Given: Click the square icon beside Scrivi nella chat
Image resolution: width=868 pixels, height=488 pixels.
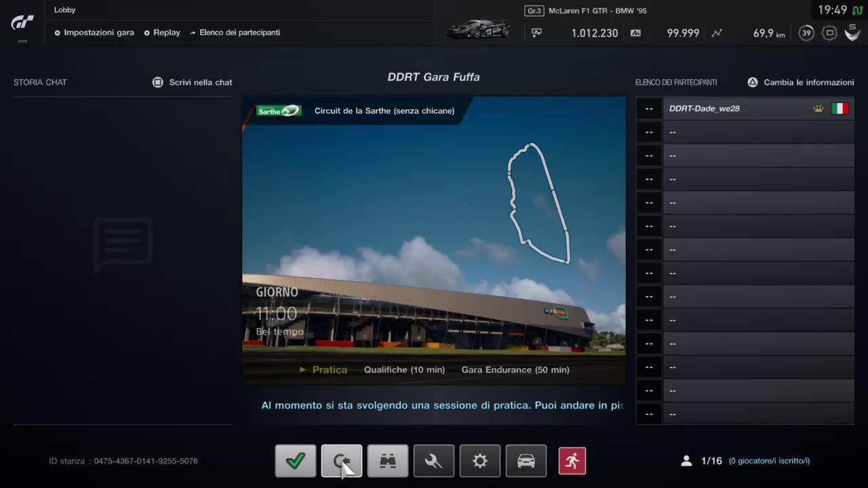Looking at the screenshot, I should pos(158,82).
